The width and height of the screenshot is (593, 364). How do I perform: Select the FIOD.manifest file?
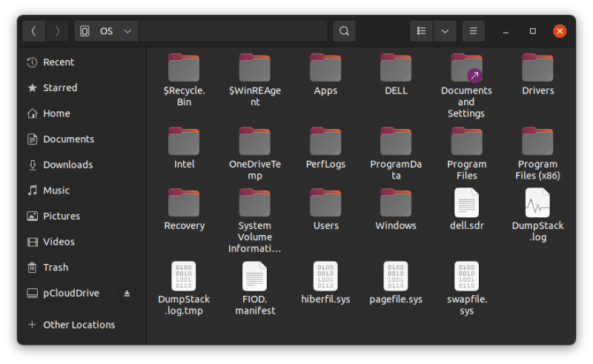click(x=255, y=289)
